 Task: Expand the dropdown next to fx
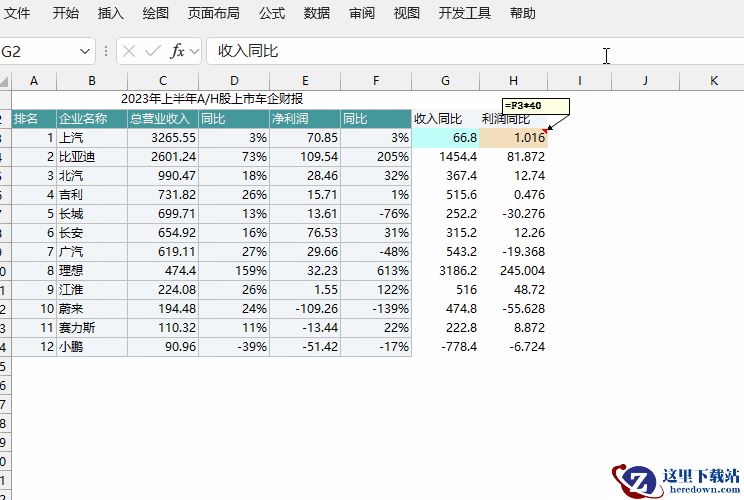[x=194, y=51]
